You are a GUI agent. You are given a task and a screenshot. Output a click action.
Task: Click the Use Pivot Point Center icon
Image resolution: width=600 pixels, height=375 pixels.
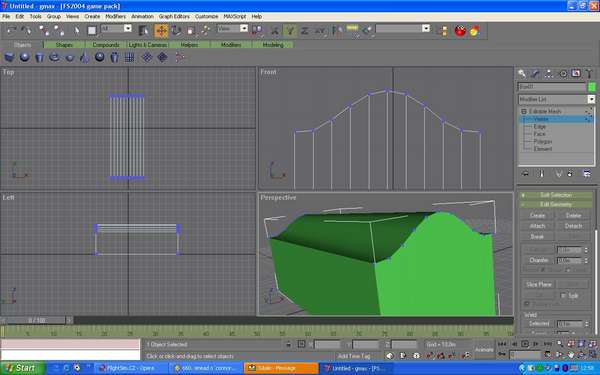click(x=257, y=31)
